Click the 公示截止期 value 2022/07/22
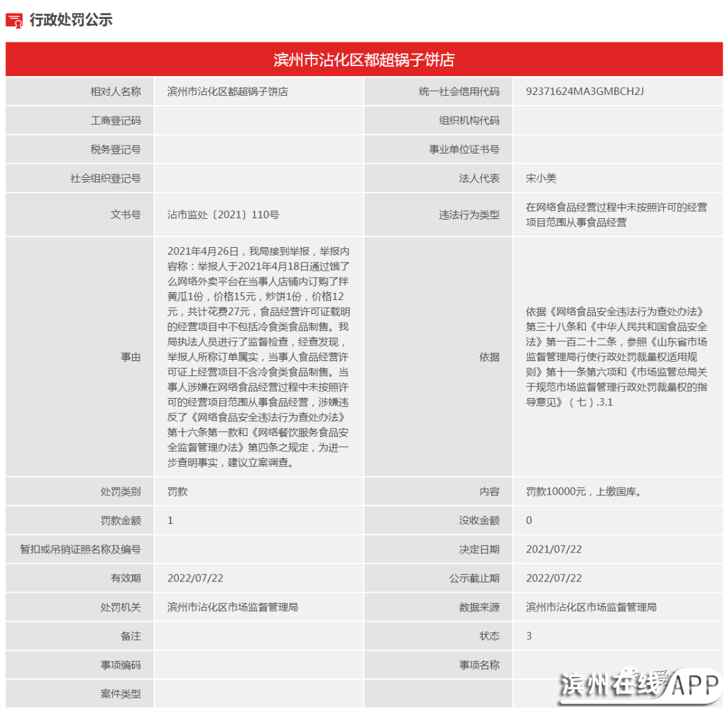 pos(553,578)
